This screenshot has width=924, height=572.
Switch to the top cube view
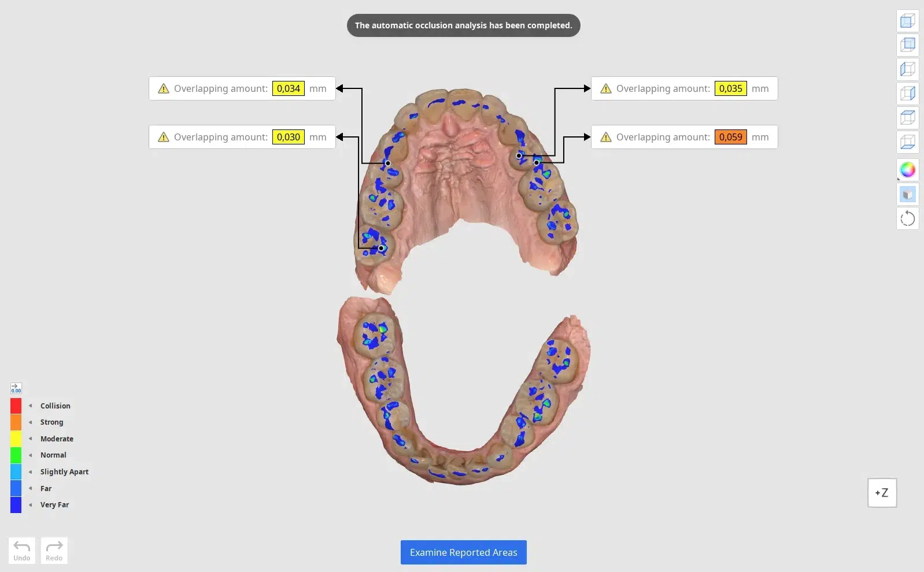tap(907, 118)
